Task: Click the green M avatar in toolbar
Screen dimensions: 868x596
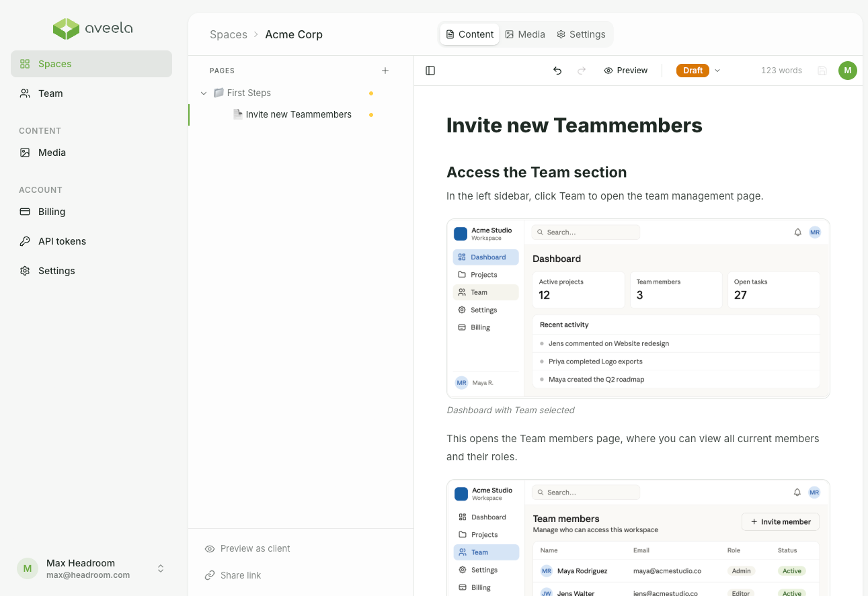Action: 848,71
